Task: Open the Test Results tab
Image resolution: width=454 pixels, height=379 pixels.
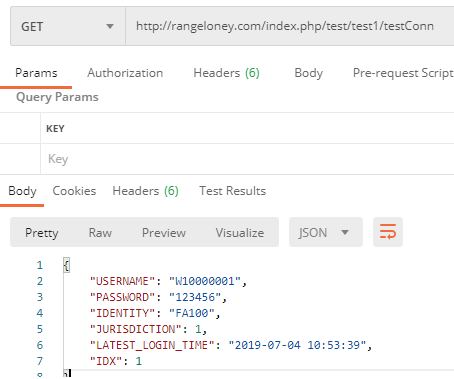Action: point(232,191)
